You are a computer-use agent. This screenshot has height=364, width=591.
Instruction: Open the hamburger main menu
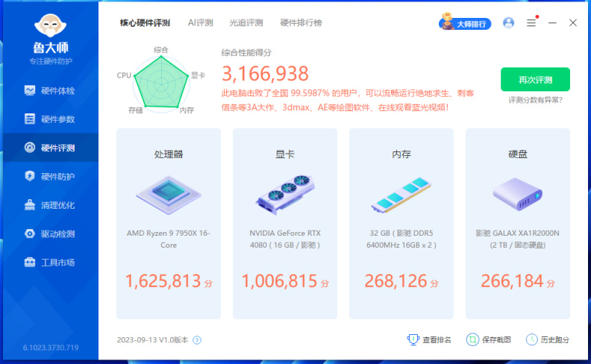tap(531, 23)
